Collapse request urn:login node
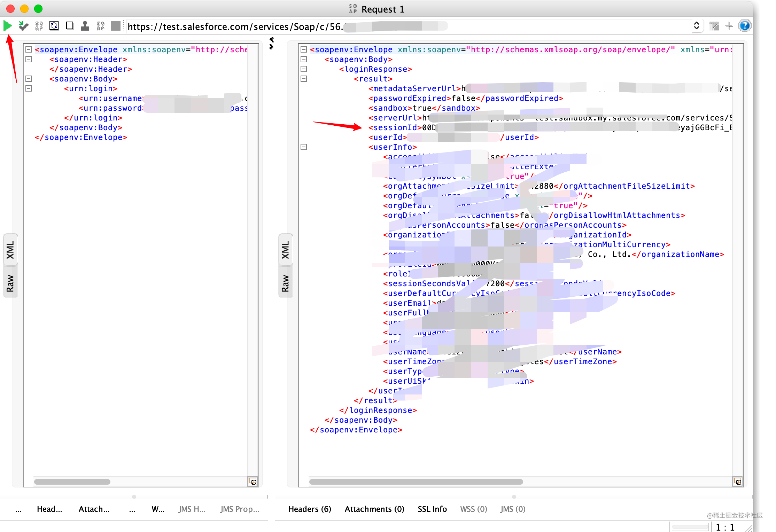 pos(29,89)
